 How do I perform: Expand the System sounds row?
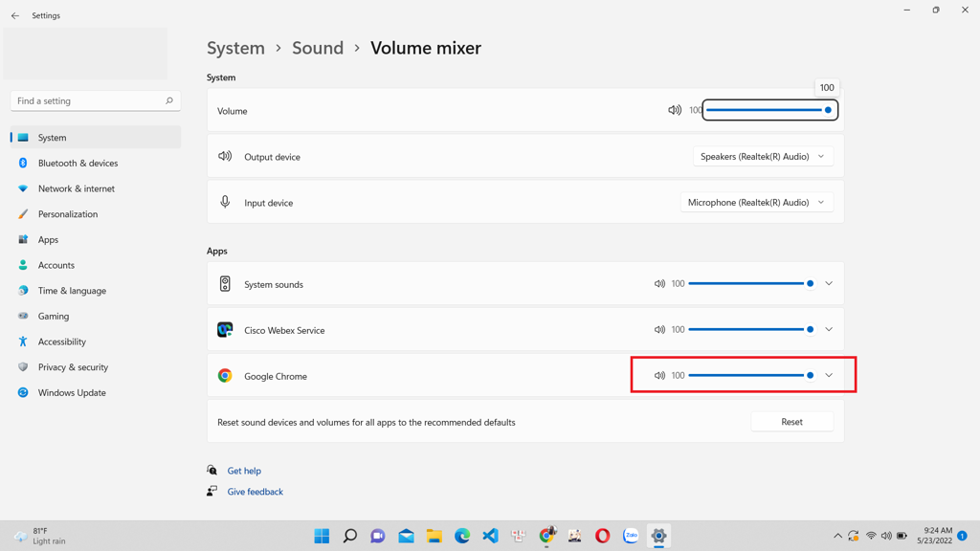(829, 283)
